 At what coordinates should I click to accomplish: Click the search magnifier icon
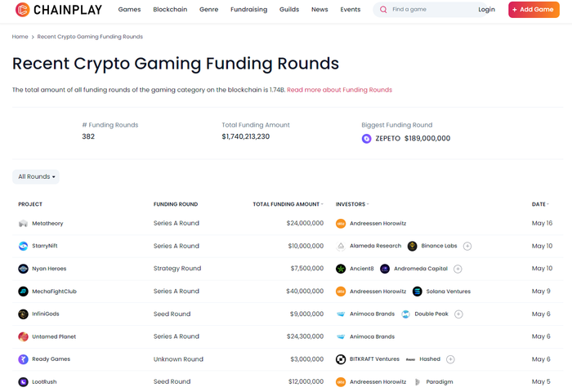(x=383, y=10)
